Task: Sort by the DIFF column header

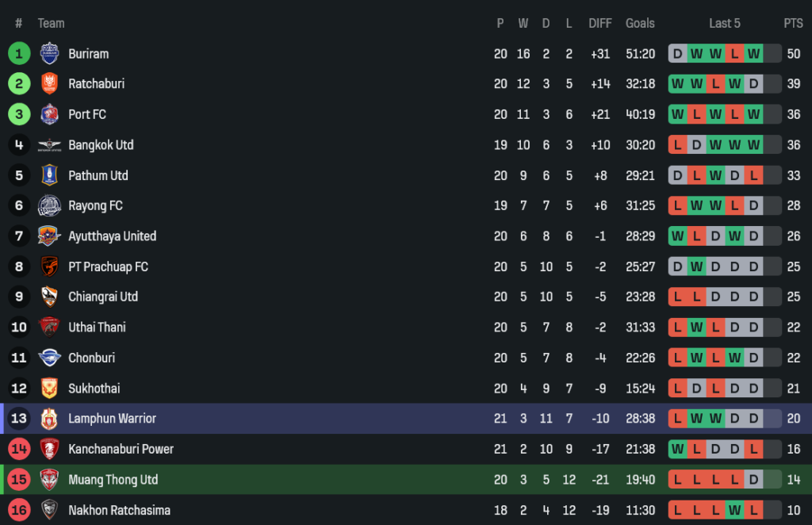Action: pos(600,24)
